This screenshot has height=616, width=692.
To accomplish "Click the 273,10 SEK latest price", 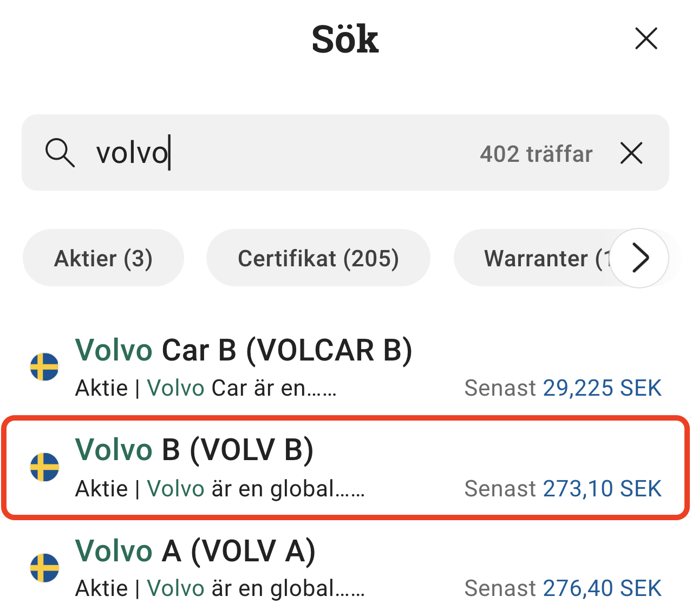I will click(x=602, y=489).
